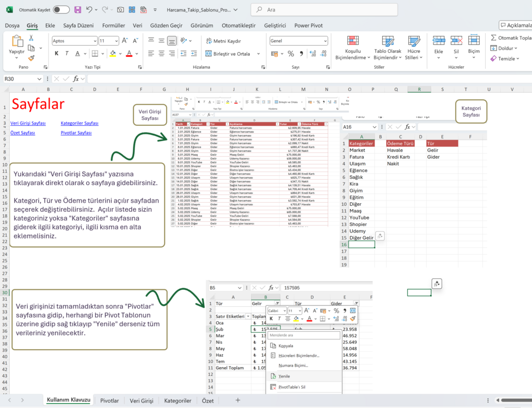Toggle bottom vertical alignment button
The width and height of the screenshot is (532, 408).
(x=172, y=41)
